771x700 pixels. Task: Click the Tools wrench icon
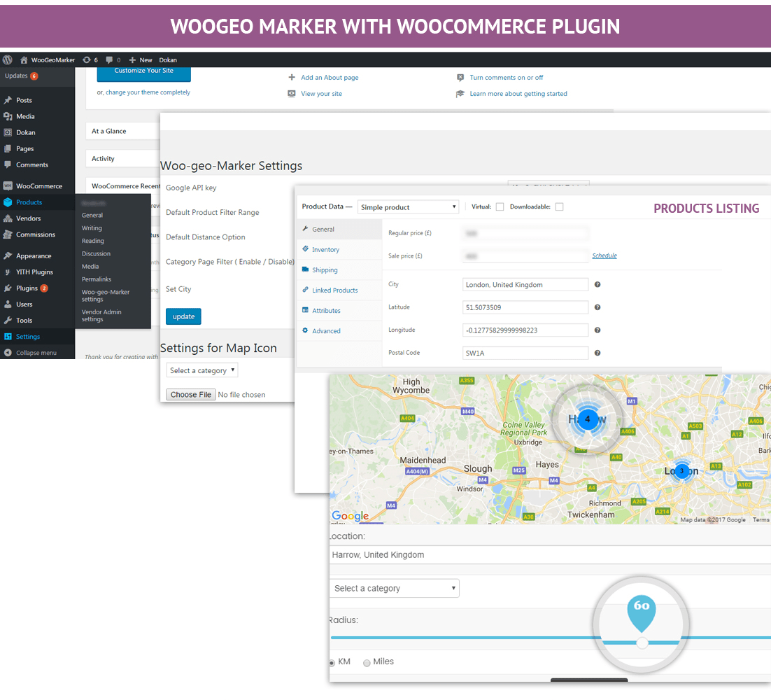8,320
